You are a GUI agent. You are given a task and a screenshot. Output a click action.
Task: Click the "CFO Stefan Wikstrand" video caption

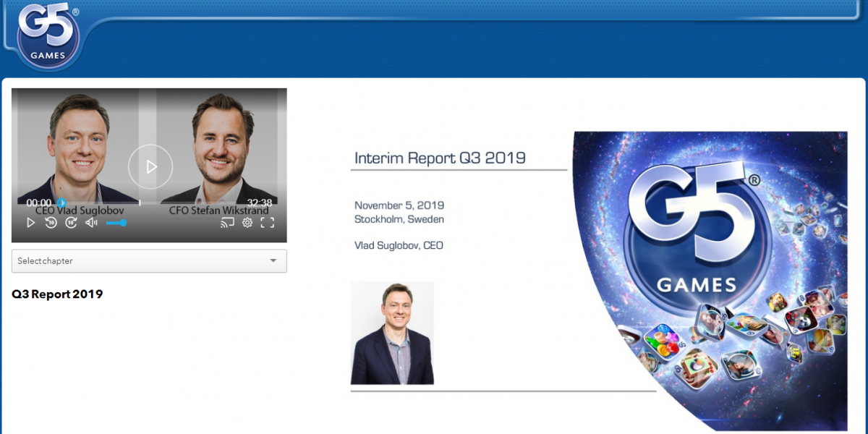click(x=219, y=210)
